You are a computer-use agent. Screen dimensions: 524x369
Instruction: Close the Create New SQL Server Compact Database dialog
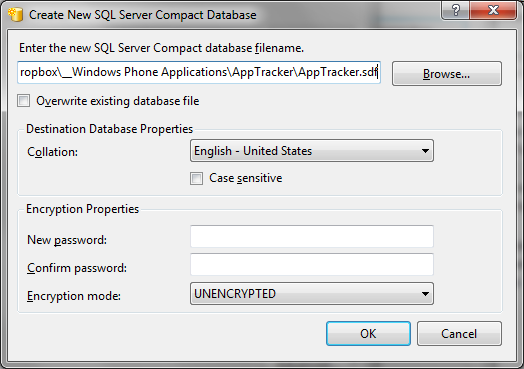[493, 11]
